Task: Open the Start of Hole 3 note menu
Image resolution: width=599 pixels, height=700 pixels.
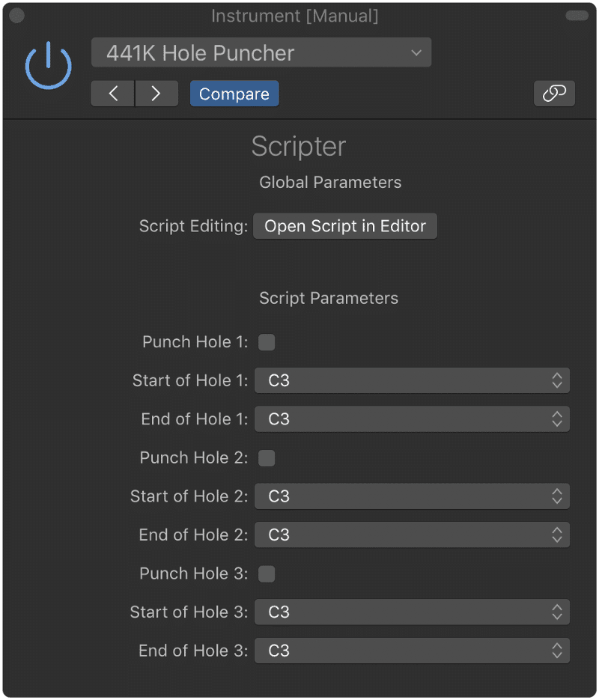Action: [x=412, y=612]
